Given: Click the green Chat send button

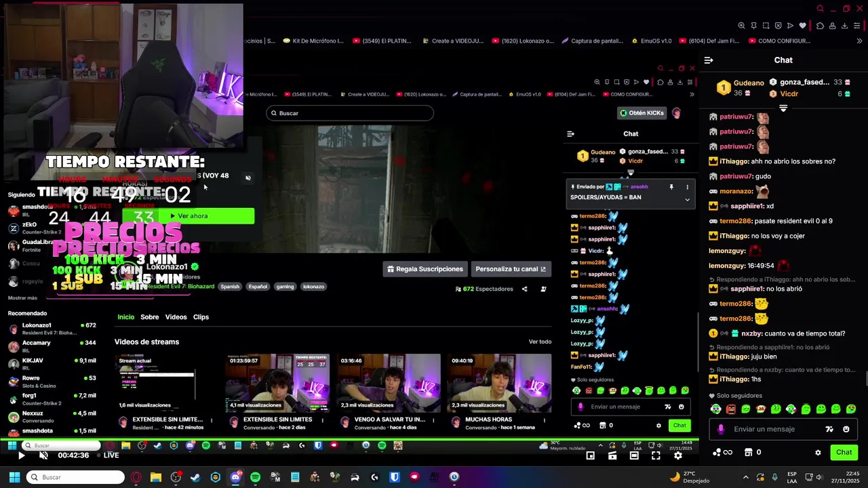Looking at the screenshot, I should [x=844, y=452].
